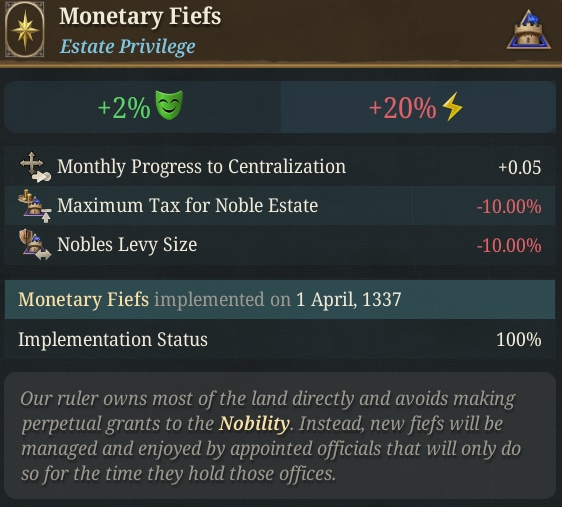Click the 1 April, 1337 date

click(348, 299)
